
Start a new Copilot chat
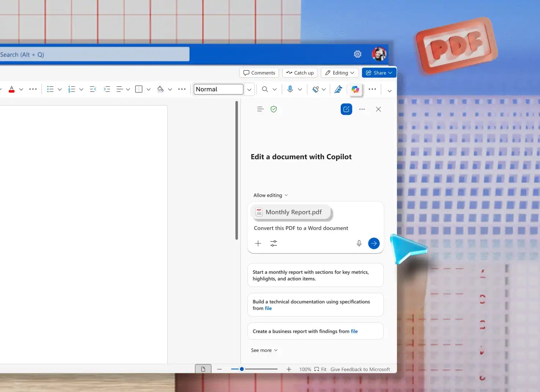pyautogui.click(x=346, y=109)
